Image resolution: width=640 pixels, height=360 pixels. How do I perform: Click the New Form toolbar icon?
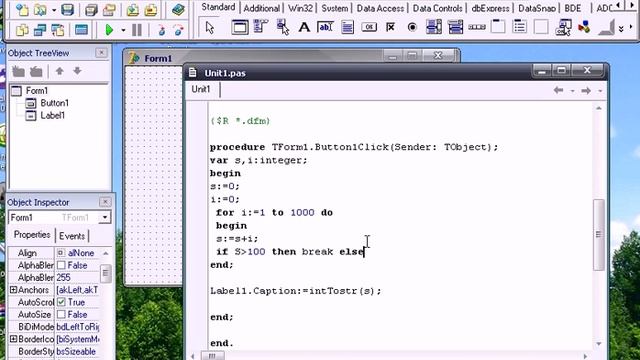pos(81,30)
